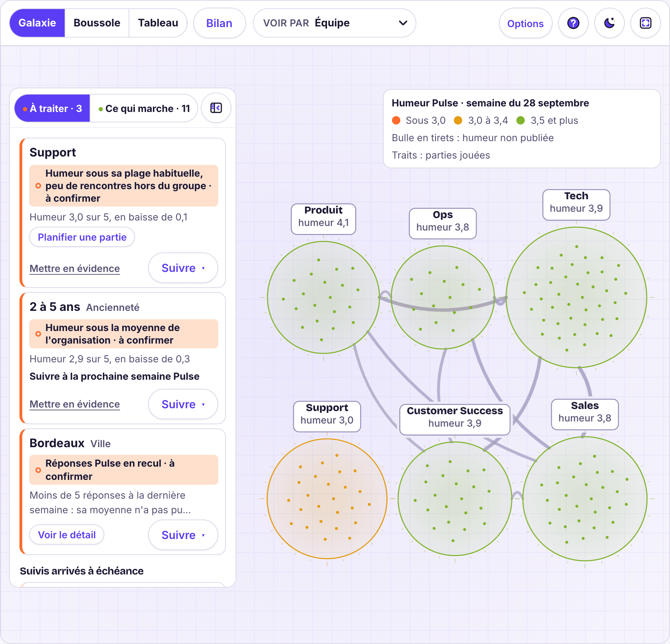This screenshot has width=670, height=644.
Task: Click the fullscreen frame icon
Action: tap(645, 23)
